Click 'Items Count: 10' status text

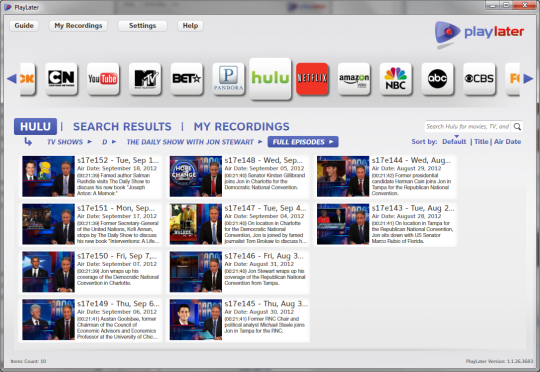coord(28,361)
